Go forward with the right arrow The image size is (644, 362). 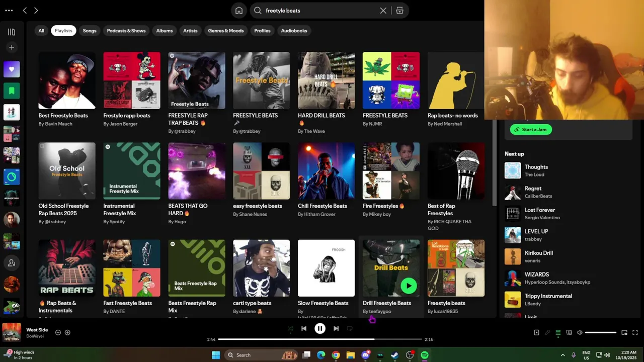coord(36,10)
